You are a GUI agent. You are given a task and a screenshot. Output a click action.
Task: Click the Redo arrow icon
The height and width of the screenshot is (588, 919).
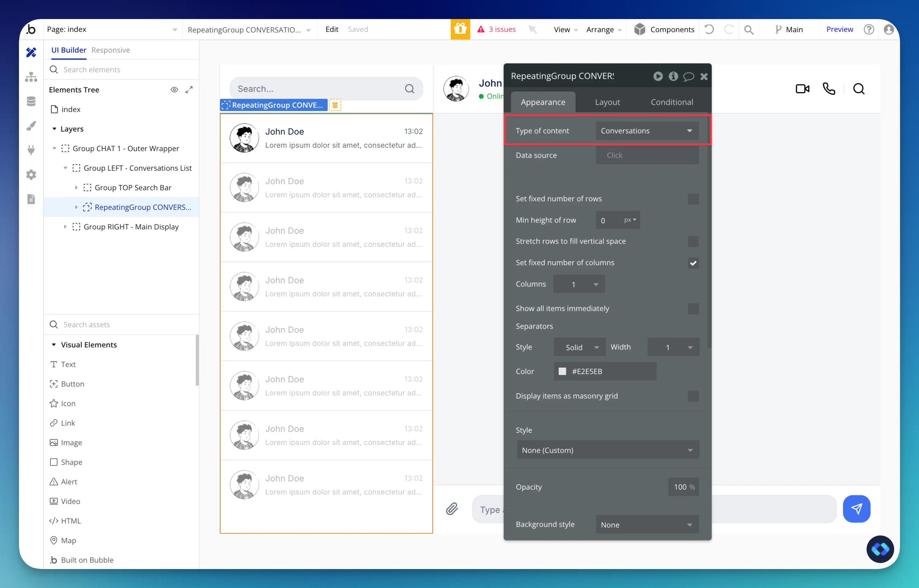729,29
